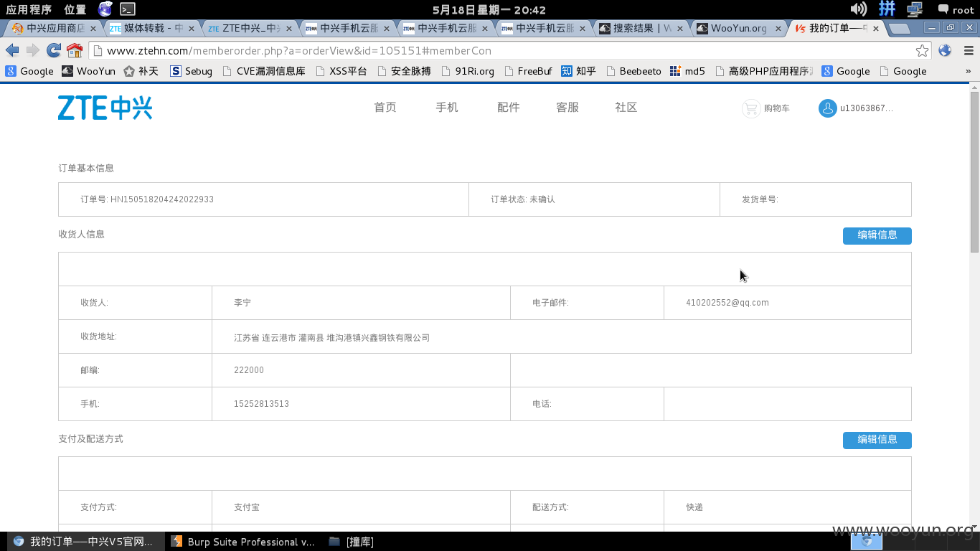Click the globe extension icon beside the star

coord(945,50)
